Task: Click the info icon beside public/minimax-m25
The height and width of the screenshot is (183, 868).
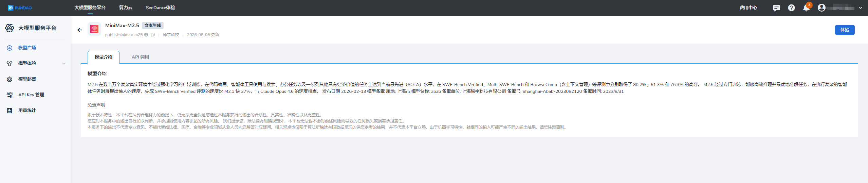Action: point(146,35)
